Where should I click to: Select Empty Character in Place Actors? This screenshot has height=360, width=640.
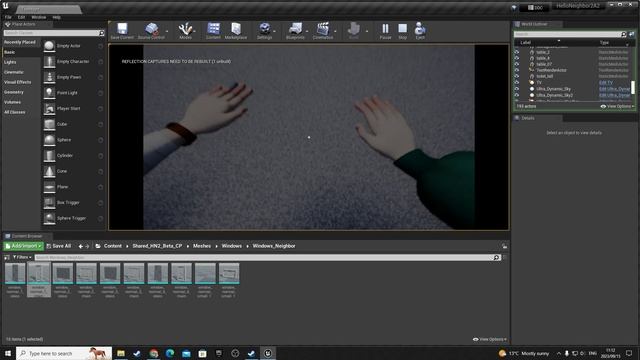[73, 62]
